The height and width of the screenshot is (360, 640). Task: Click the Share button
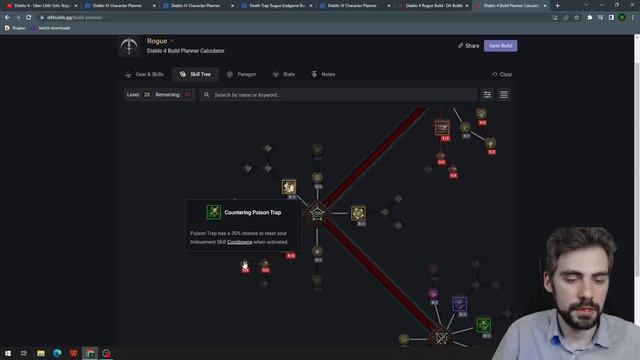click(468, 46)
